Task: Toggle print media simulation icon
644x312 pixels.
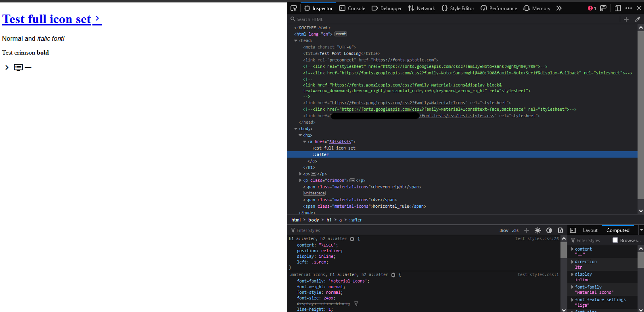Action: 560,230
